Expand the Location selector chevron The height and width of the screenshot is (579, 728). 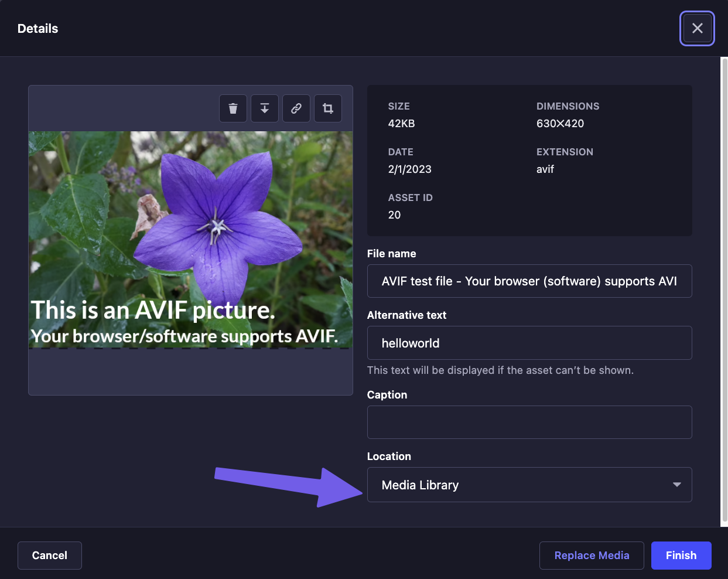click(676, 485)
